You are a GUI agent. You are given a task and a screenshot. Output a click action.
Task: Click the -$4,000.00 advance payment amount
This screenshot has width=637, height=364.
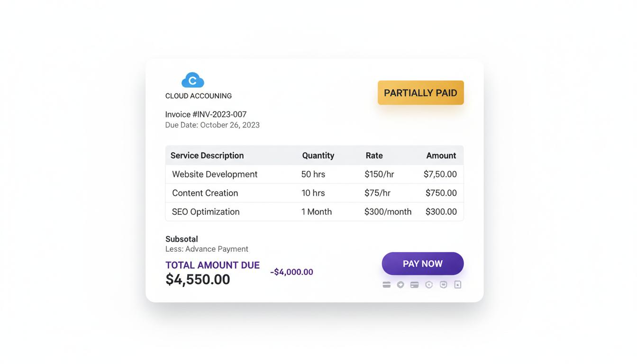[291, 272]
